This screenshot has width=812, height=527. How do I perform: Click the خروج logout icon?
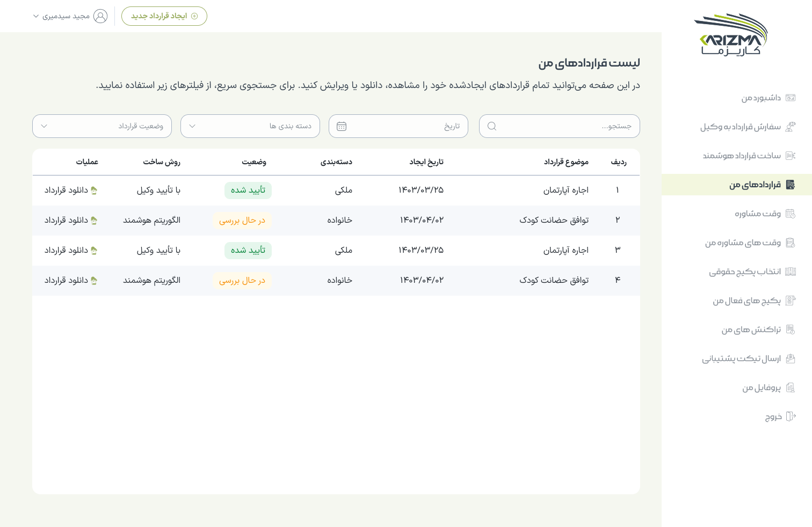[791, 416]
